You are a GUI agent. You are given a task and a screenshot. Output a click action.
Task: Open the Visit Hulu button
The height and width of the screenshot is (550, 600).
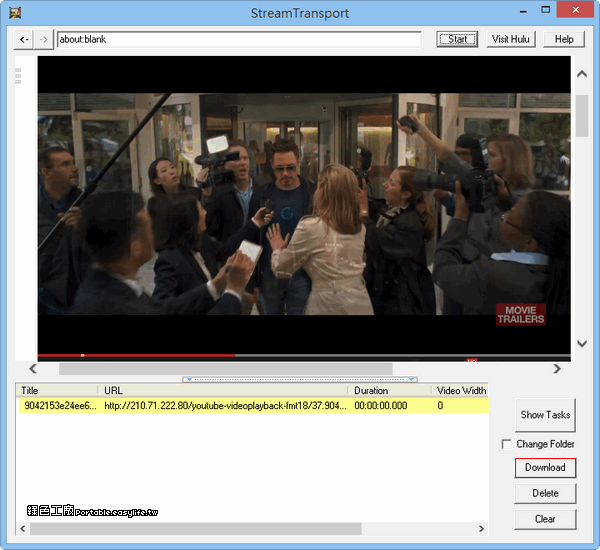pyautogui.click(x=511, y=39)
